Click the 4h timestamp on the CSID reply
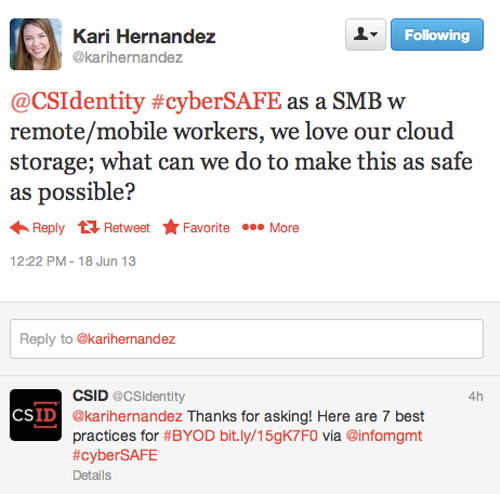The height and width of the screenshot is (494, 500). point(476,396)
